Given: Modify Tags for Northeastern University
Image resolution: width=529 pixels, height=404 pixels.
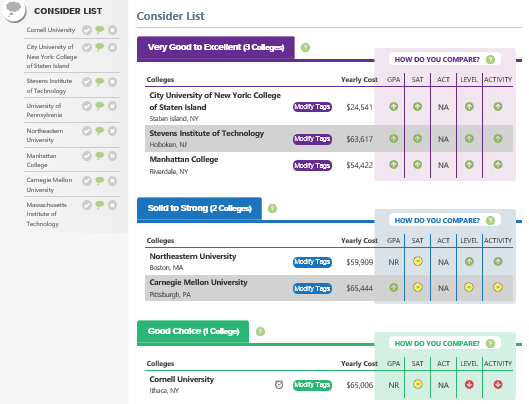Looking at the screenshot, I should click(x=312, y=262).
